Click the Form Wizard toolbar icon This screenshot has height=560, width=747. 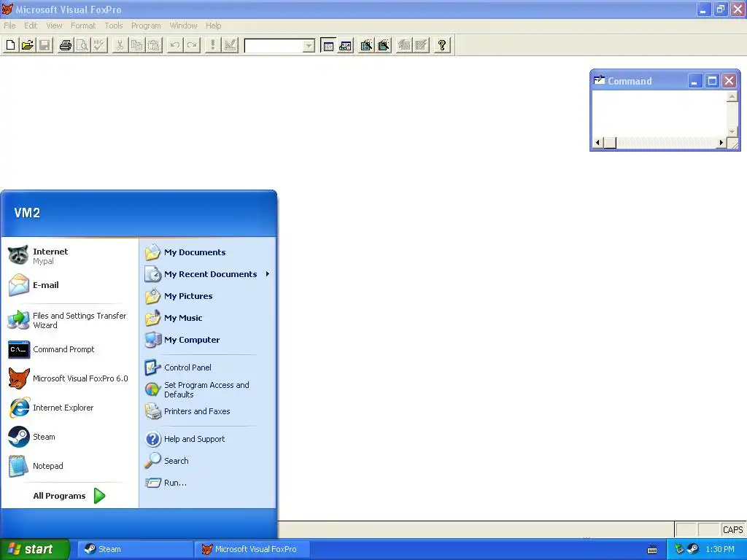[x=366, y=45]
